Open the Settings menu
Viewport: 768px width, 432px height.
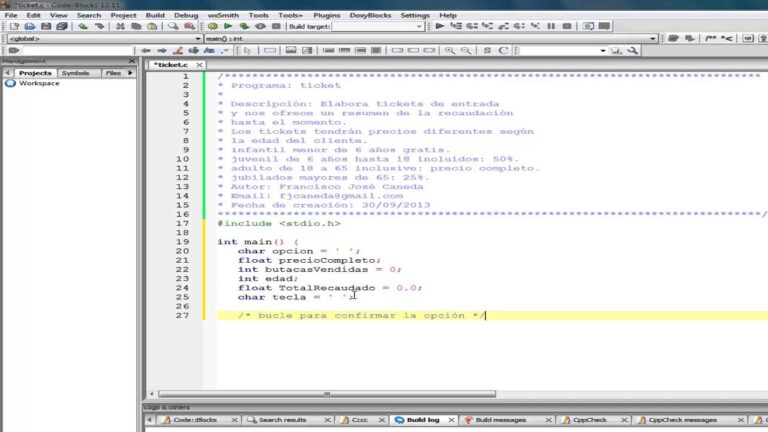[415, 15]
